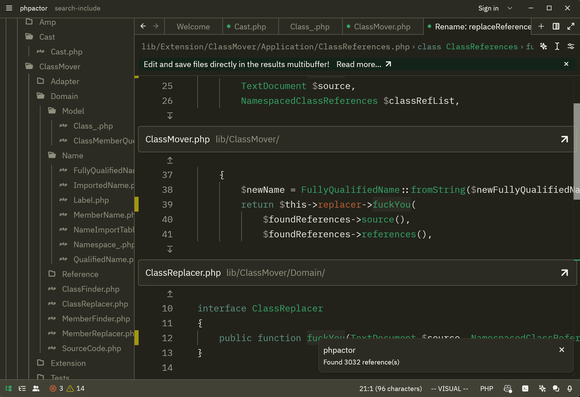Screen dimensions: 580x397
Task: Open the application menu hamburger icon
Action: [9, 8]
